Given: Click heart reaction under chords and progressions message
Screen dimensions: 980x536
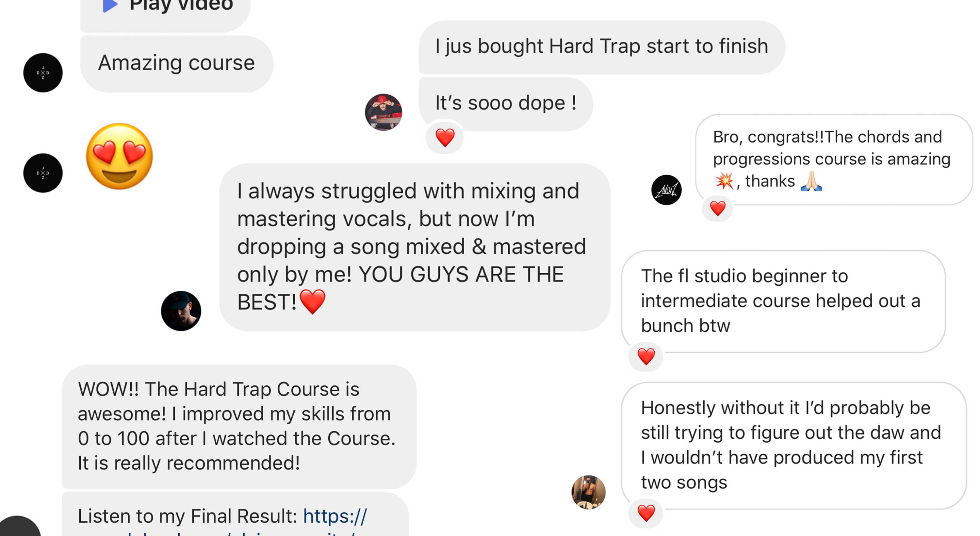Looking at the screenshot, I should (717, 208).
